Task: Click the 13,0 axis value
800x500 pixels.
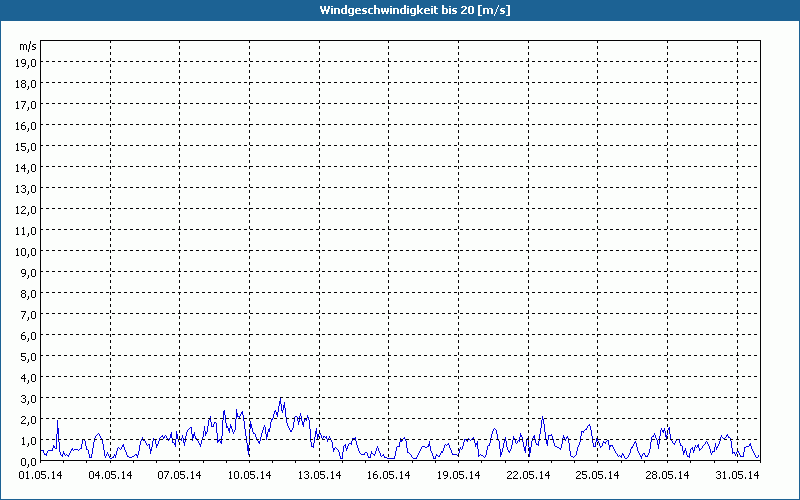Action: (x=26, y=189)
